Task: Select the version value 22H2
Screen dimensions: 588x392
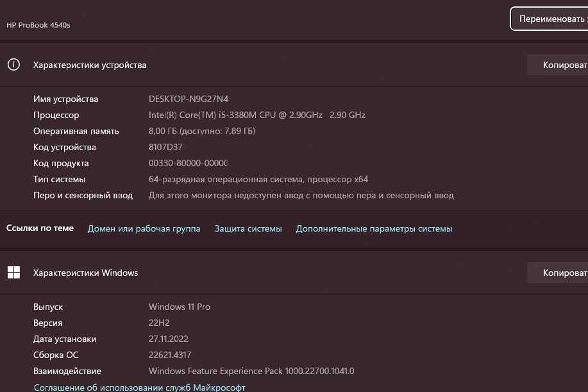Action: pos(159,323)
